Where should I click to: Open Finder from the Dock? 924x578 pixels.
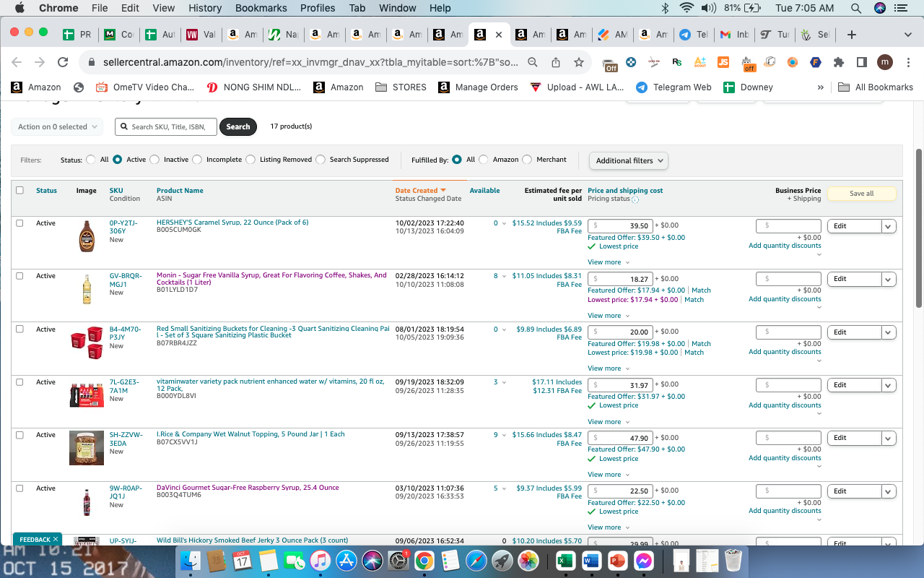(x=191, y=560)
